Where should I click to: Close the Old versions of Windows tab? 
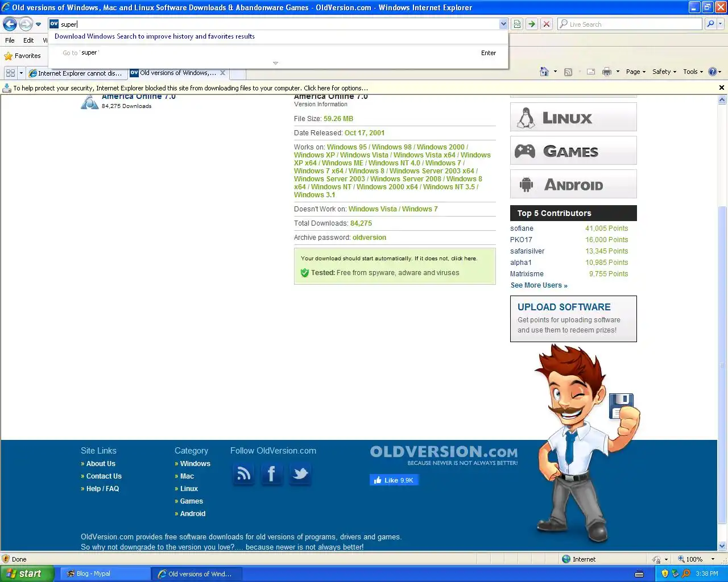222,73
